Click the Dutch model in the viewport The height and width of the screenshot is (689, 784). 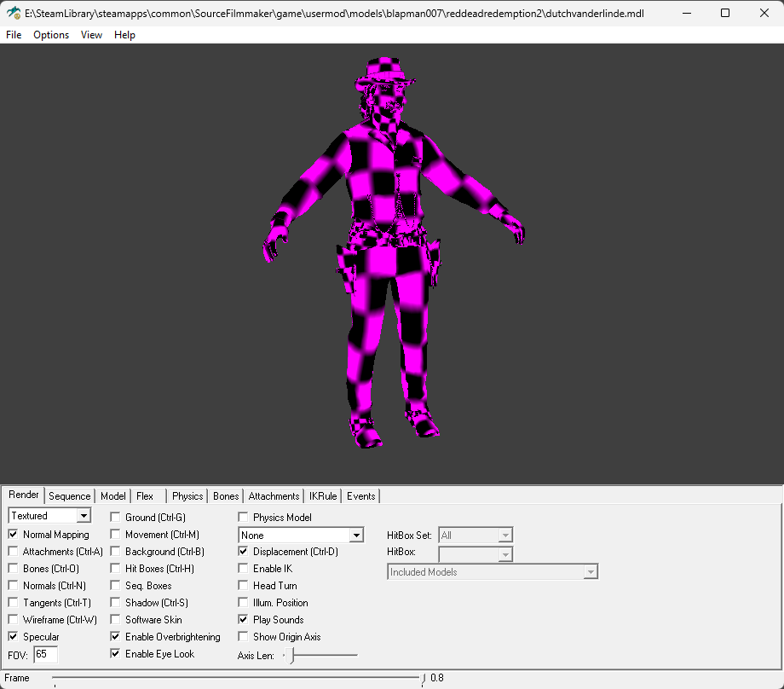394,252
